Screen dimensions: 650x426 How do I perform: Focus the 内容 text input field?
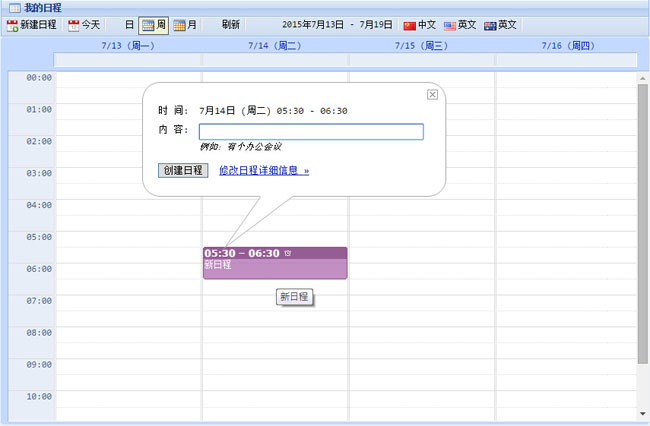tap(311, 131)
